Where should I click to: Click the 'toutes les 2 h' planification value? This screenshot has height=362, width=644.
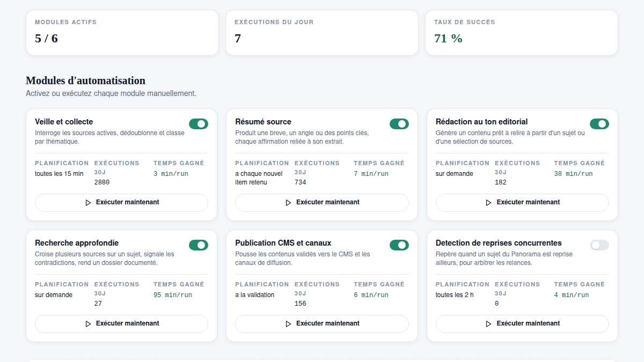[x=455, y=294]
